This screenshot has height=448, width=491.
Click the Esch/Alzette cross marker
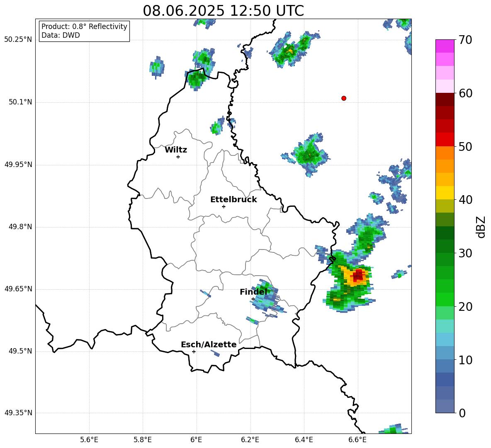[194, 351]
